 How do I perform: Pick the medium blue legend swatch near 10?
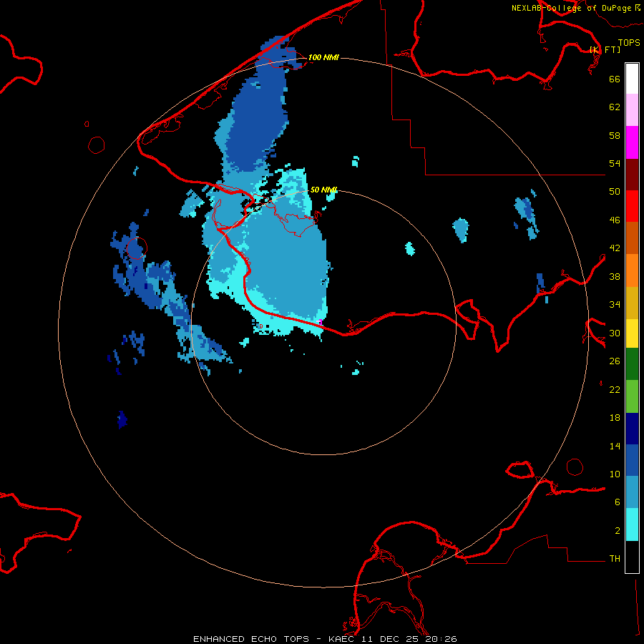(x=632, y=460)
